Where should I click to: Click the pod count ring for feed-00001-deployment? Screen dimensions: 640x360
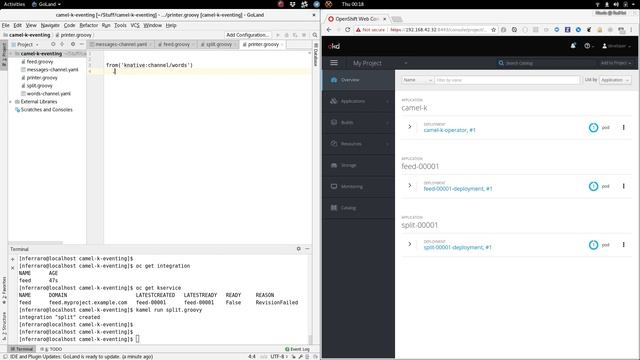coord(593,186)
